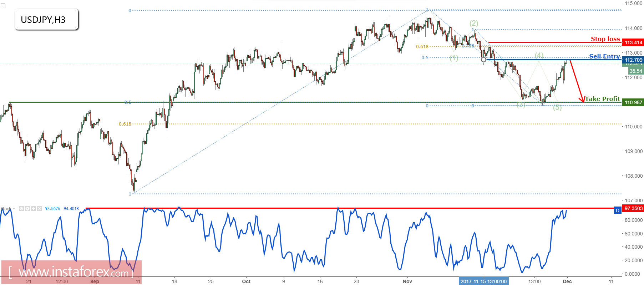644x285 pixels.
Task: Click the Elliott wave (5) label
Action: (x=557, y=107)
